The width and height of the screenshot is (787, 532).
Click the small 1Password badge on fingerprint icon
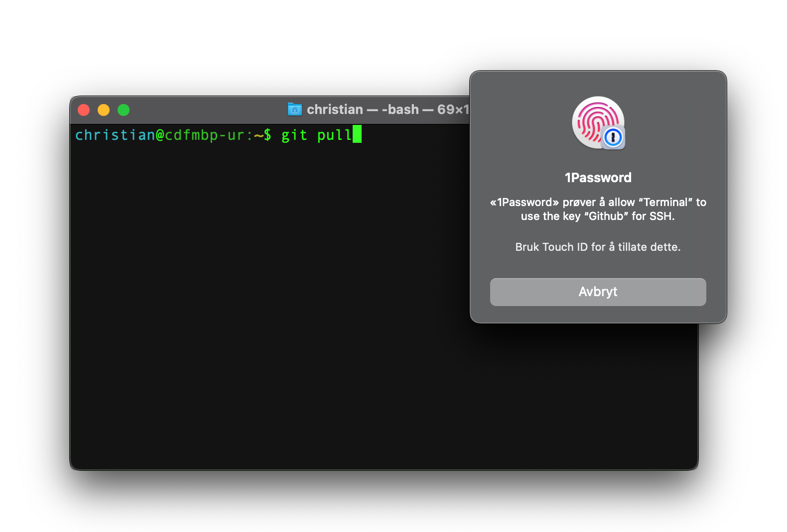point(613,137)
